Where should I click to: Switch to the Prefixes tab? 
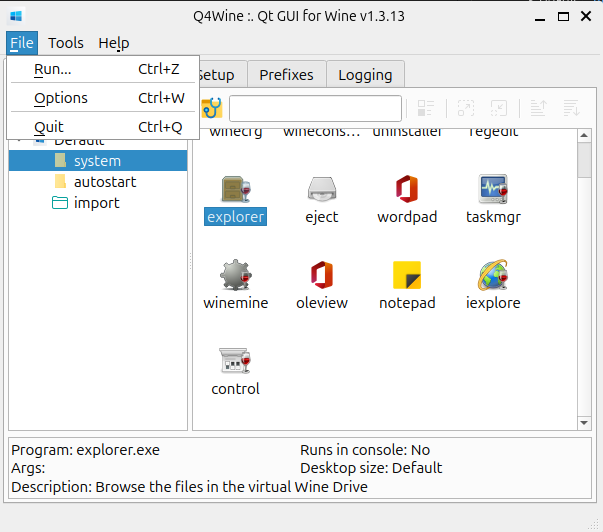click(286, 75)
